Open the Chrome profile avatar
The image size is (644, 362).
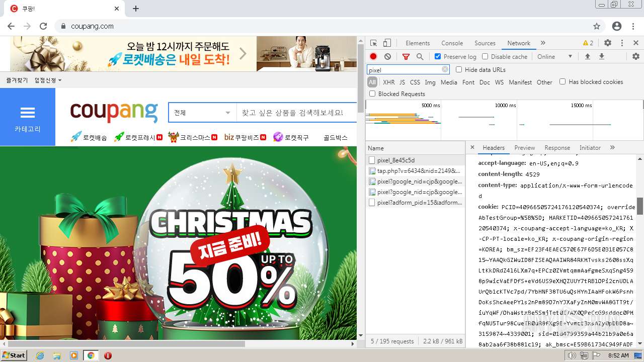[617, 26]
